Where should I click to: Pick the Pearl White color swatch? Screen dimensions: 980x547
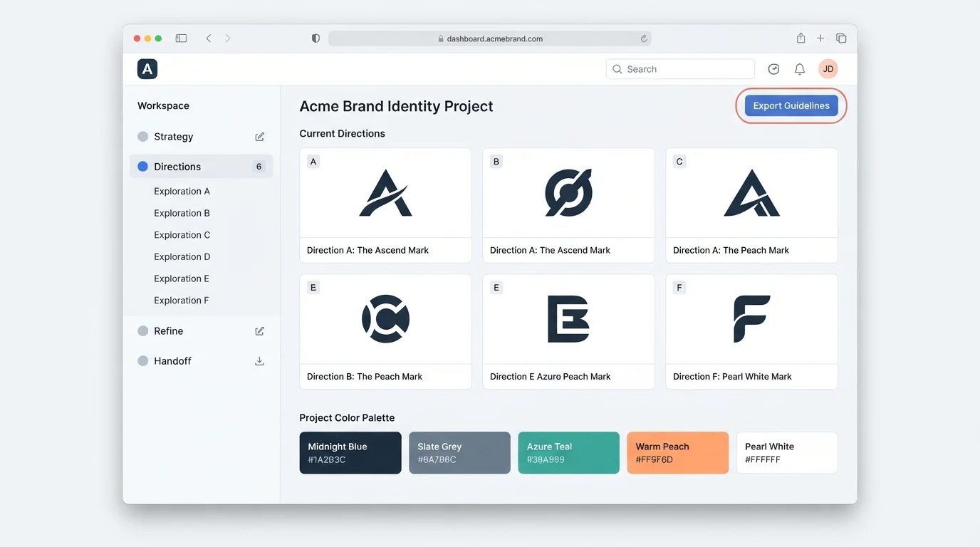click(787, 453)
